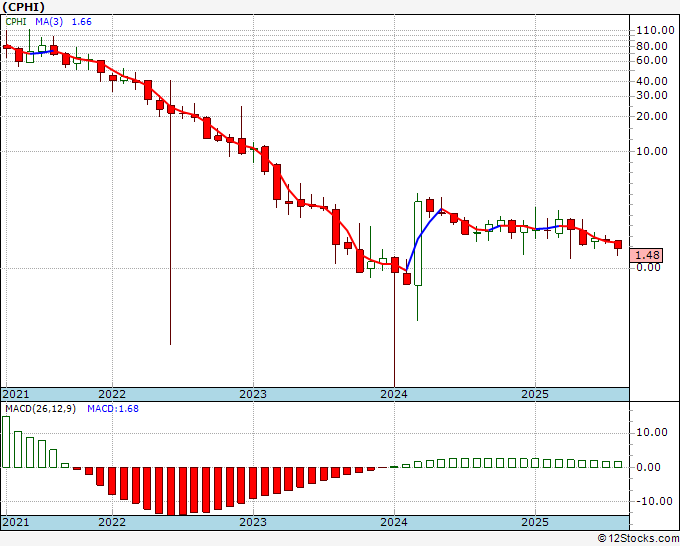Click the CPHI legend label
The width and height of the screenshot is (680, 546).
click(16, 22)
